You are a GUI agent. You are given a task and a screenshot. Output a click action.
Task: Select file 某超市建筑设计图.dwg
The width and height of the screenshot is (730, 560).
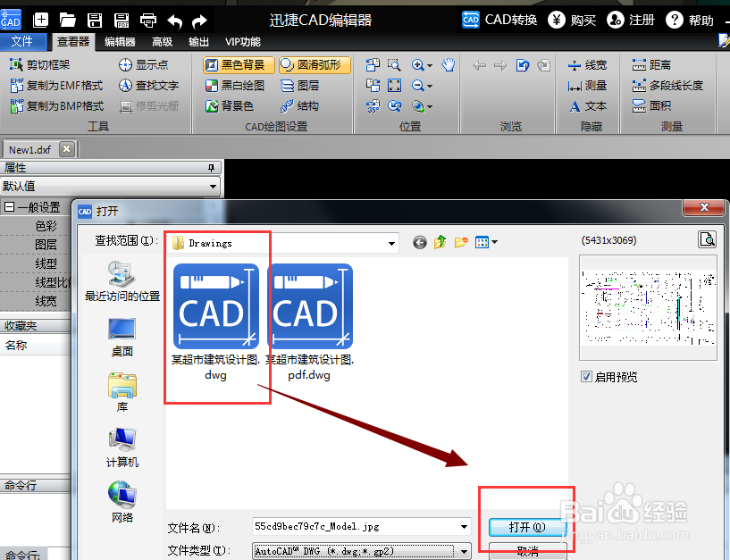tap(215, 322)
